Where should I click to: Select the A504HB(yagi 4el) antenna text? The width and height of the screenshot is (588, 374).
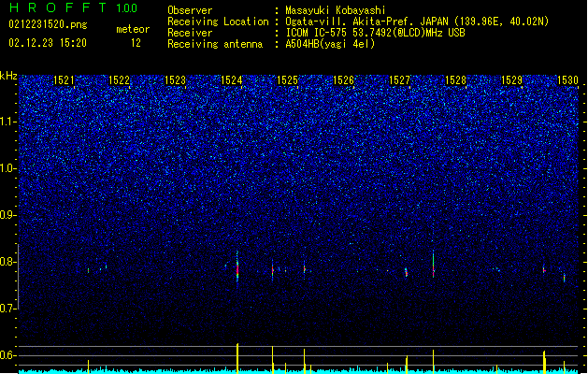click(330, 44)
